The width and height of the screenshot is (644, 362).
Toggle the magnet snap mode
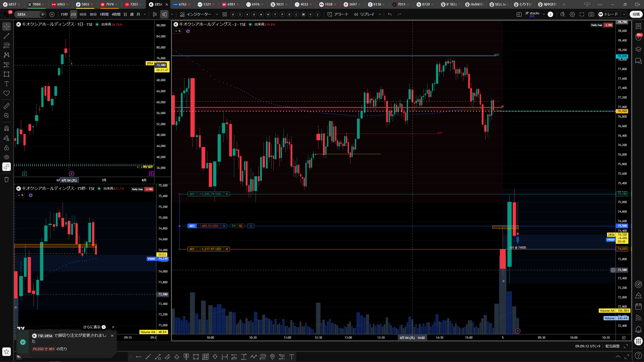click(7, 128)
